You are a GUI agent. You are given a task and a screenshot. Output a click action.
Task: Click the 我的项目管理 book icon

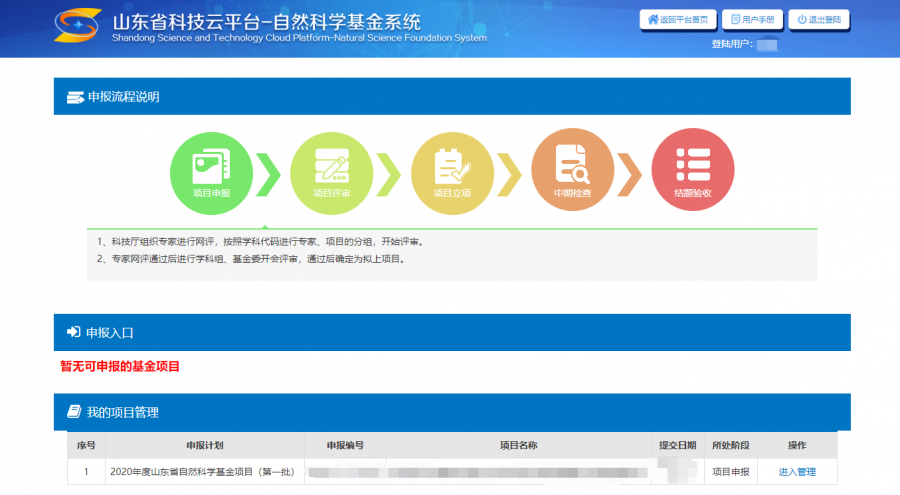tap(73, 412)
